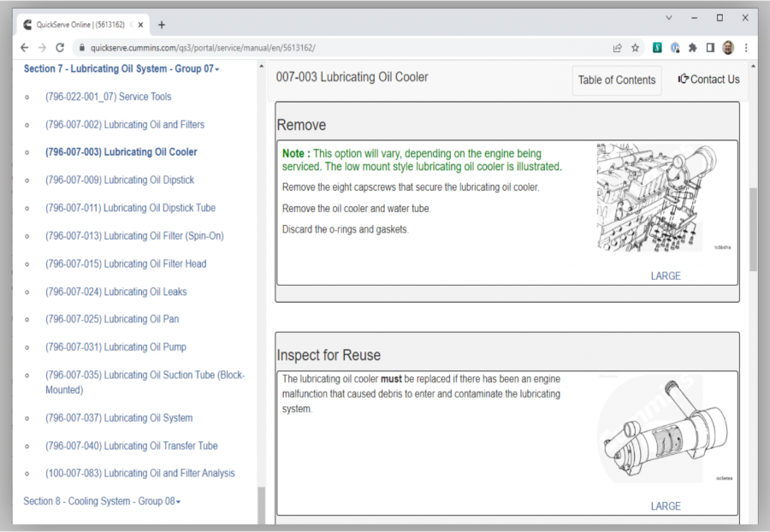Toggle the browser side panel
Screen dimensions: 770x532
click(710, 48)
